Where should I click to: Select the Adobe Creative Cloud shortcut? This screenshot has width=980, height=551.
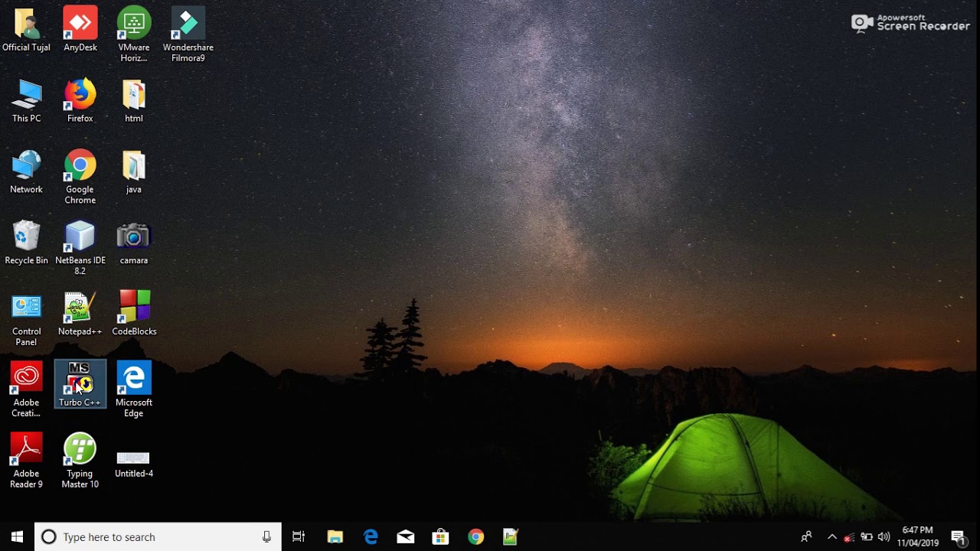[26, 390]
